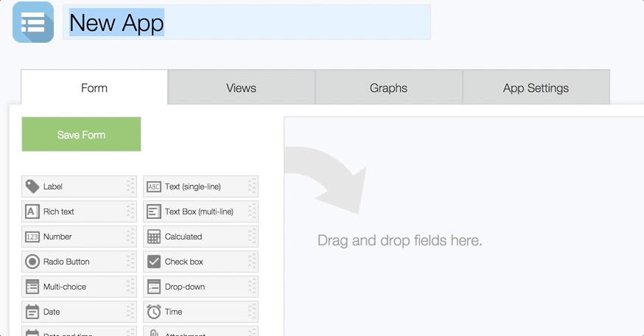Click the Date field calendar icon
This screenshot has width=644, height=336.
pyautogui.click(x=32, y=312)
